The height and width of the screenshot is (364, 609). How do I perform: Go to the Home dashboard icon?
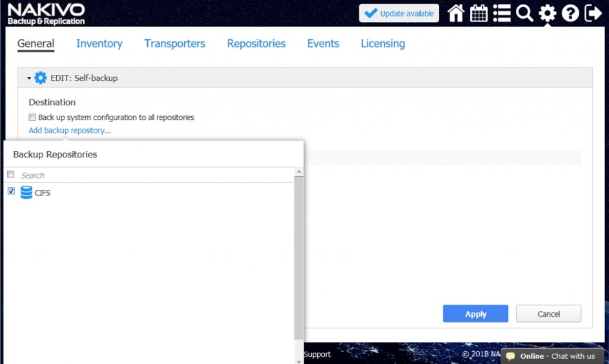pos(456,14)
